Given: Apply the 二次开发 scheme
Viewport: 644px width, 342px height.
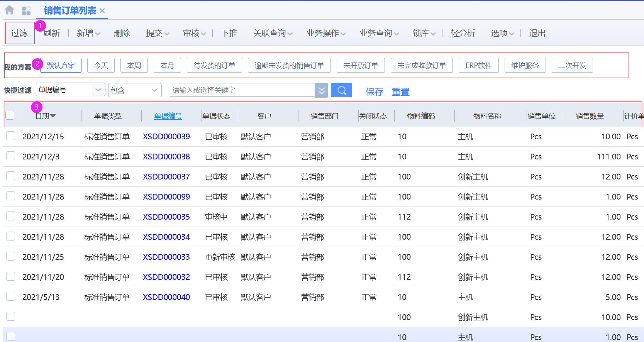Looking at the screenshot, I should (572, 65).
